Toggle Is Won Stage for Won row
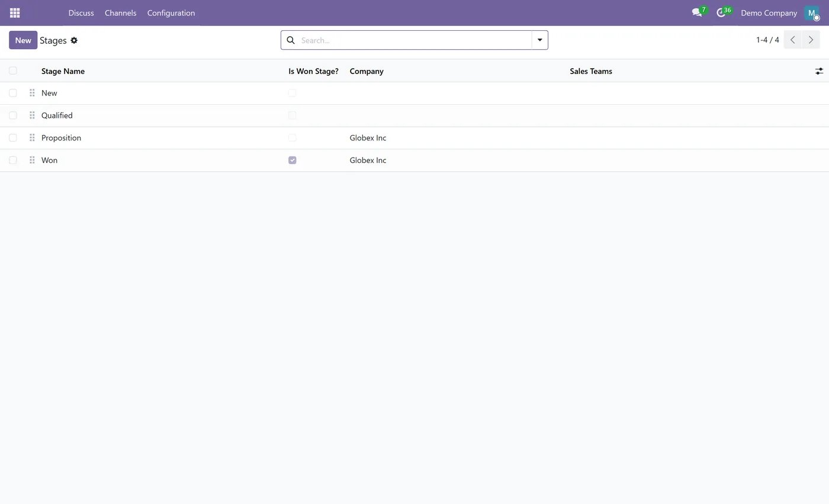The height and width of the screenshot is (504, 829). 292,160
